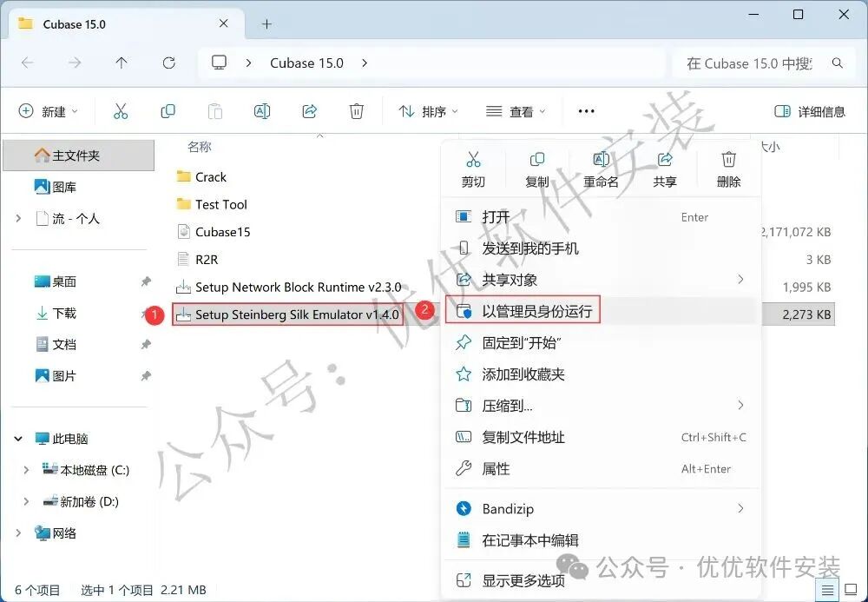Switch to details list view in status bar
Screen dimensions: 868x602
[x=827, y=590]
